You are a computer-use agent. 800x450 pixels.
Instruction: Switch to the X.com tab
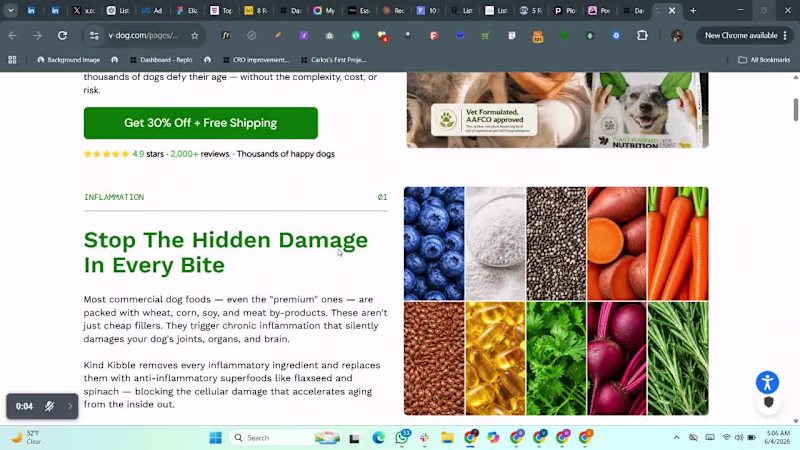click(83, 10)
